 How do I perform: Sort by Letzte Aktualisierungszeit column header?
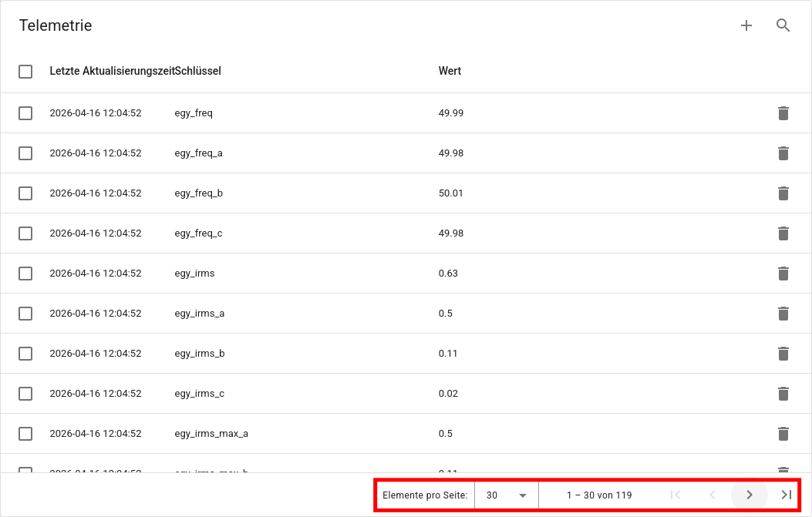tap(111, 71)
